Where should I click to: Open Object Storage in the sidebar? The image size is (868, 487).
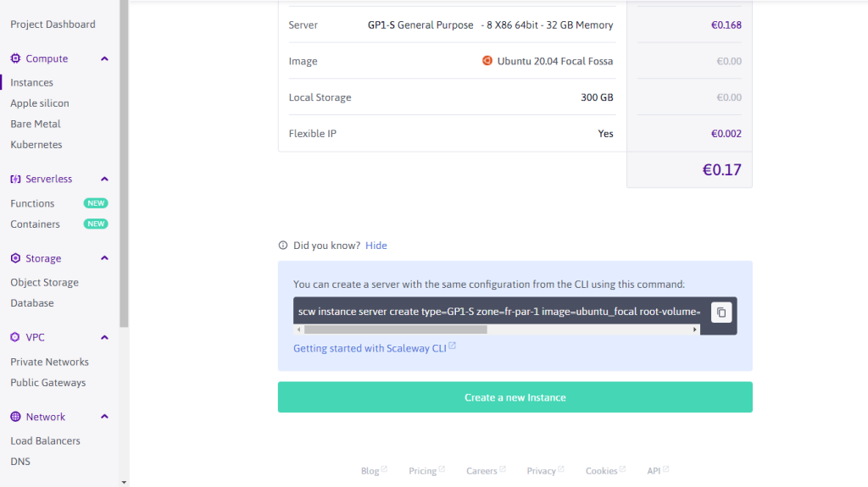point(44,283)
